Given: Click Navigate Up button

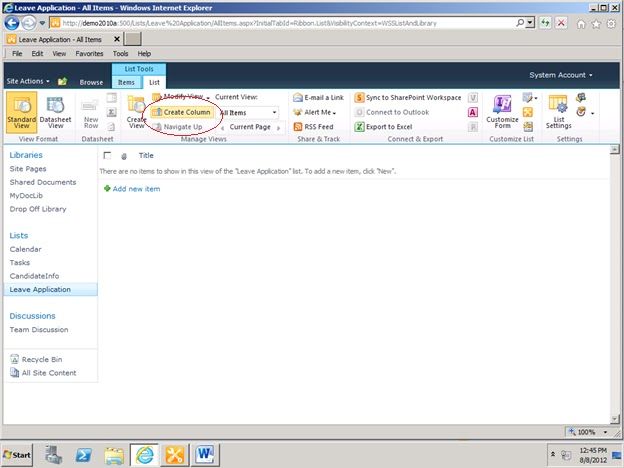Looking at the screenshot, I should [x=178, y=127].
